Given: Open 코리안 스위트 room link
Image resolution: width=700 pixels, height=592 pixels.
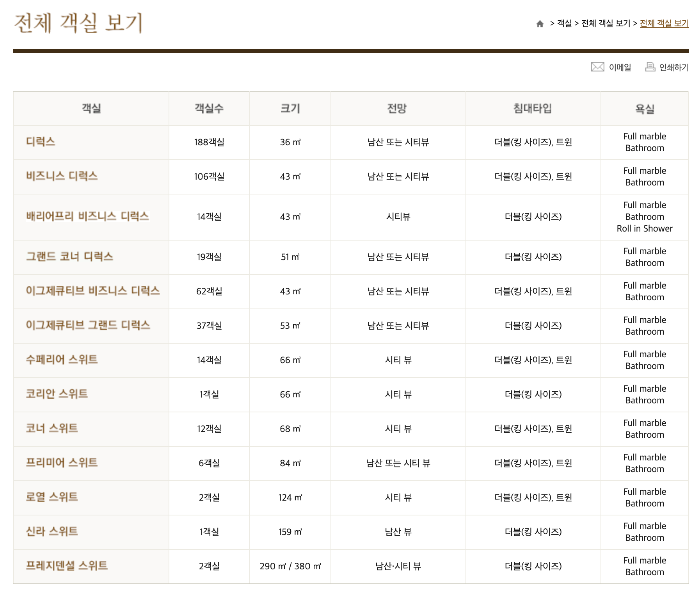Looking at the screenshot, I should click(57, 394).
